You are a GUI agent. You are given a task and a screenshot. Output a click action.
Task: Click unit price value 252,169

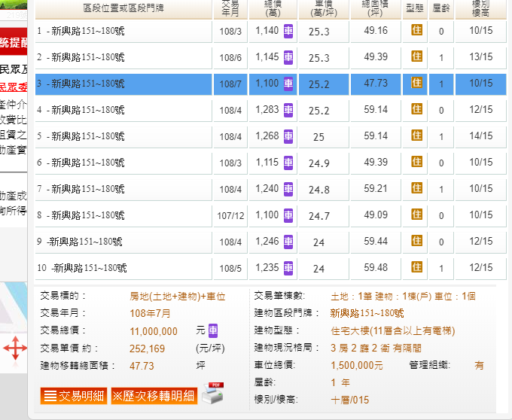click(x=147, y=348)
